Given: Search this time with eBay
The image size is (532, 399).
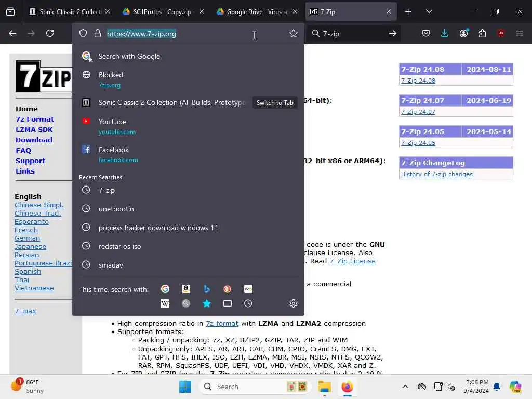Looking at the screenshot, I should [248, 289].
